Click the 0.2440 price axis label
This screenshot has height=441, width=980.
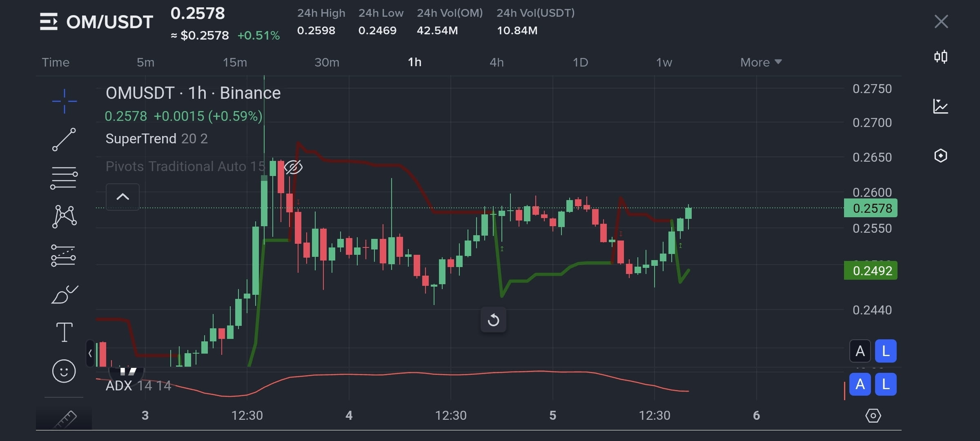click(872, 310)
